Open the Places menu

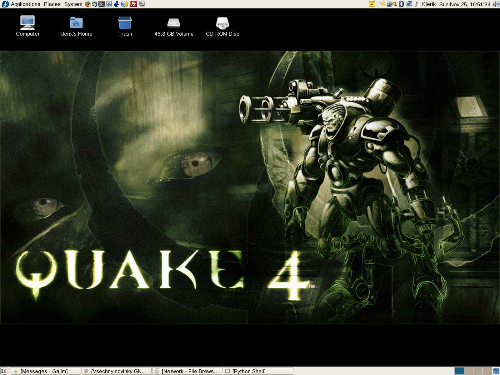(x=52, y=4)
